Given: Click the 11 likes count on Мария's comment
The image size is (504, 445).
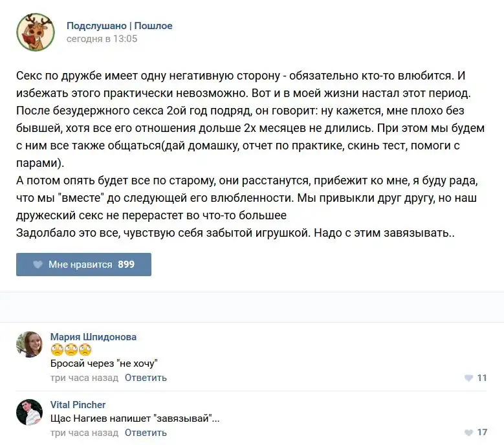Looking at the screenshot, I should point(481,378).
